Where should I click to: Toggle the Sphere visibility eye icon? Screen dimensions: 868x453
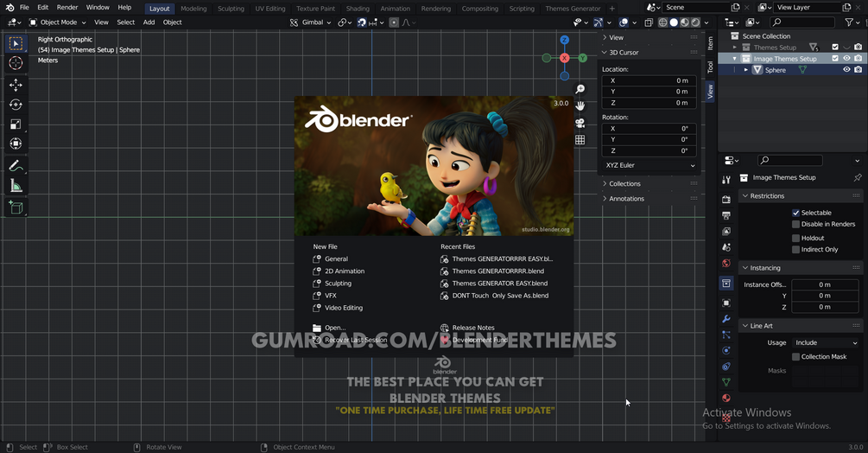[x=846, y=70]
